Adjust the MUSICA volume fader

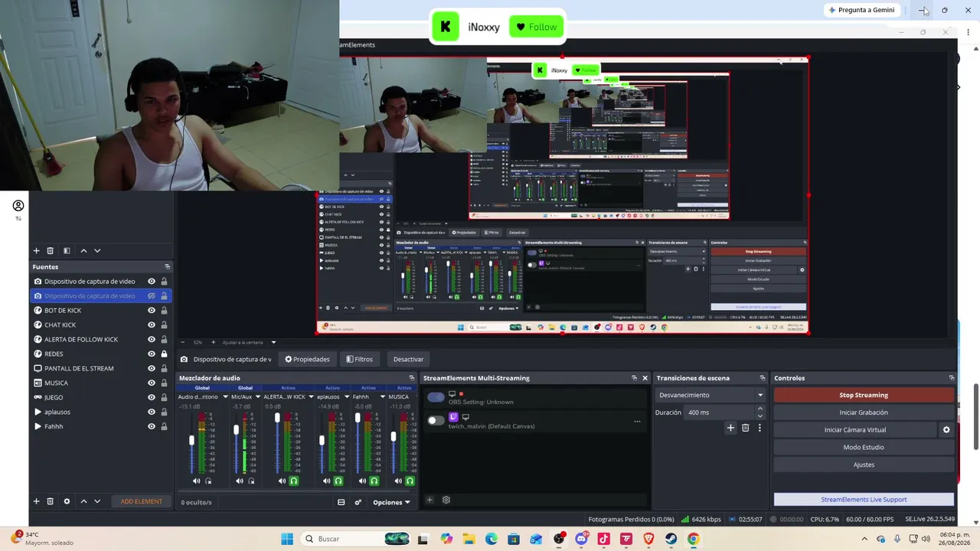click(x=394, y=436)
